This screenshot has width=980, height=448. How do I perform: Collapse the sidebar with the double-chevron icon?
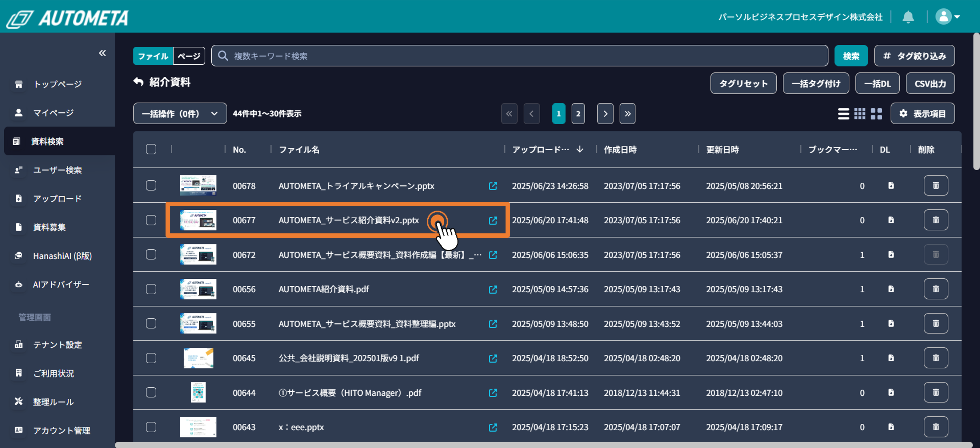tap(102, 53)
